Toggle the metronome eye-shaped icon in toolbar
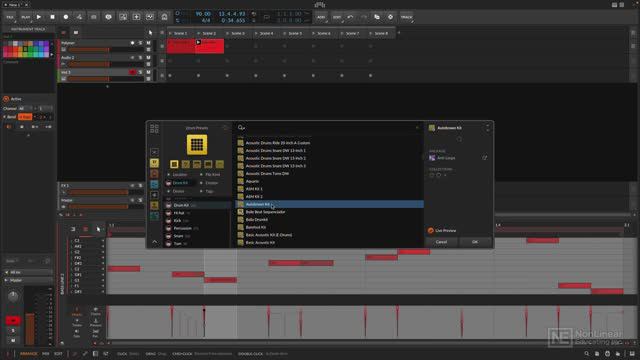Image resolution: width=640 pixels, height=360 pixels. coord(108,17)
